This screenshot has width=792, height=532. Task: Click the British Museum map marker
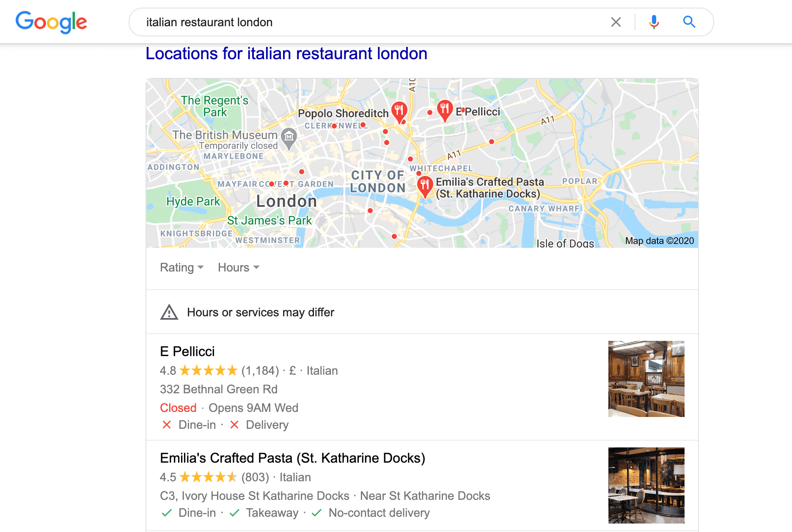[x=289, y=138]
